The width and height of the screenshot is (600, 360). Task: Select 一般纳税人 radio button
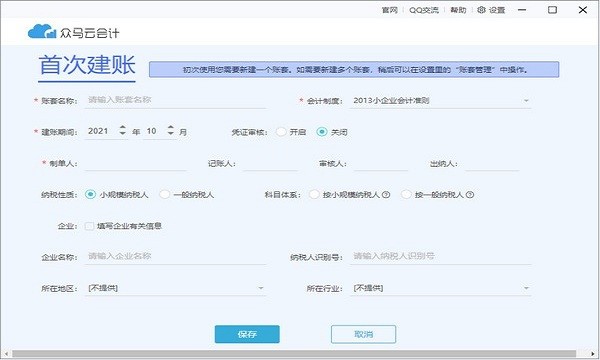click(165, 194)
